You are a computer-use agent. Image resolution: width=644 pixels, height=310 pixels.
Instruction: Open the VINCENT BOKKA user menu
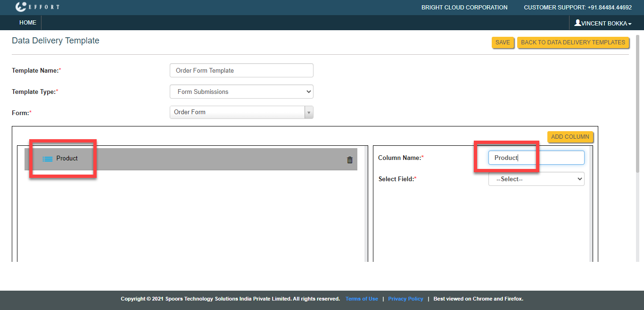tap(605, 23)
